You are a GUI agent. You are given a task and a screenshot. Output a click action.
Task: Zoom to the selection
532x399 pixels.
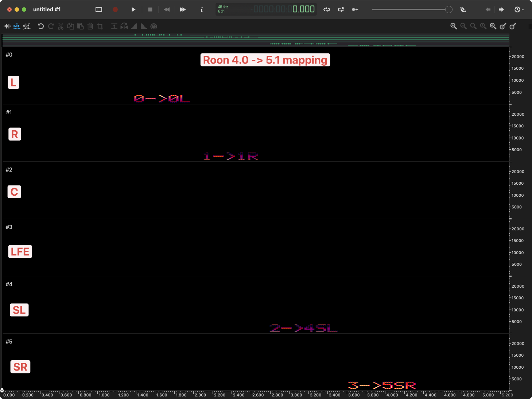point(473,26)
